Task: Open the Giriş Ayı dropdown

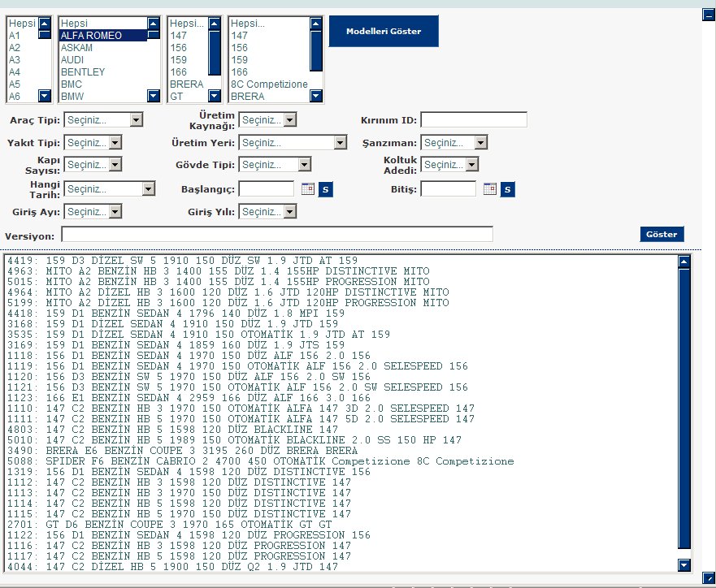Action: click(x=93, y=212)
